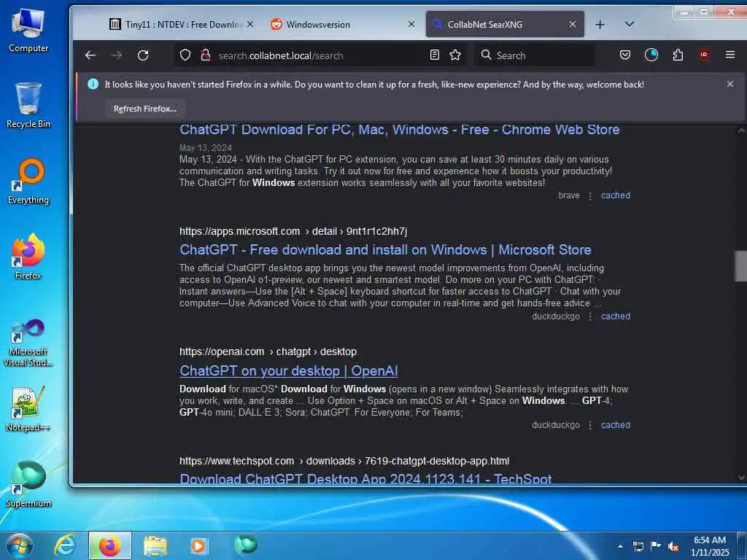This screenshot has width=747, height=560.
Task: Select the Firefox desktop shortcut
Action: (28, 257)
